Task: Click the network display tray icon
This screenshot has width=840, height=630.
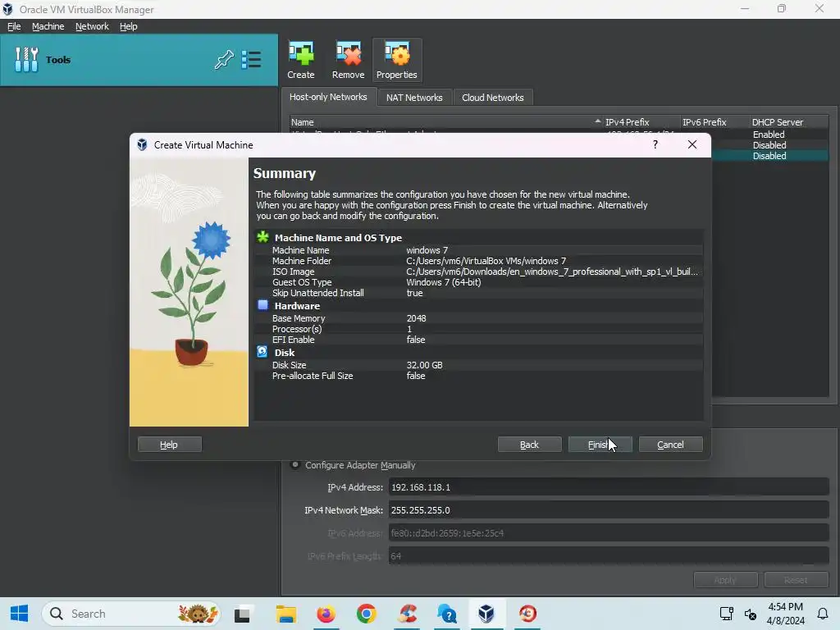Action: click(x=727, y=614)
